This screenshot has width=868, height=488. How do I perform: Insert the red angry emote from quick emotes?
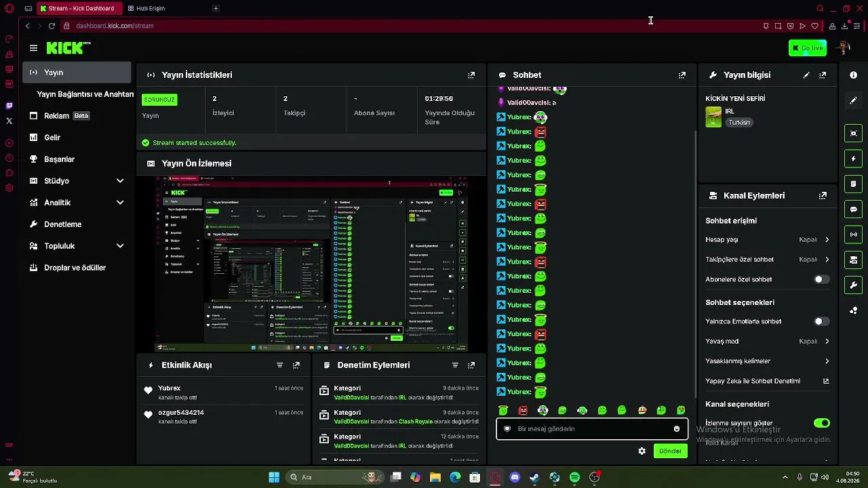523,411
